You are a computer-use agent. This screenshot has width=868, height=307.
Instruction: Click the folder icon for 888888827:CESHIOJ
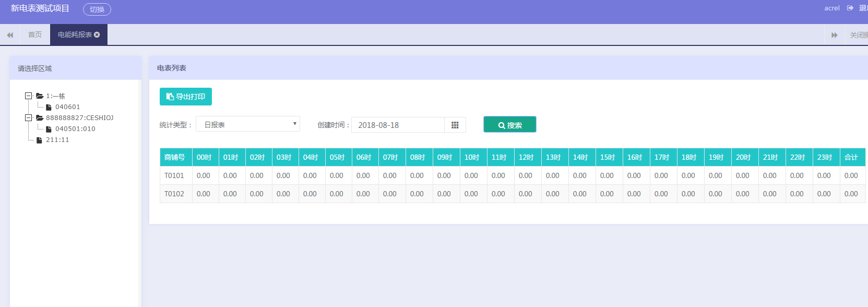40,118
